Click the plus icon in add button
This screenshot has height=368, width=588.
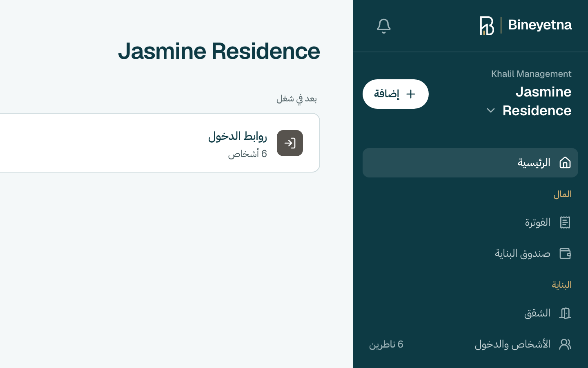411,94
